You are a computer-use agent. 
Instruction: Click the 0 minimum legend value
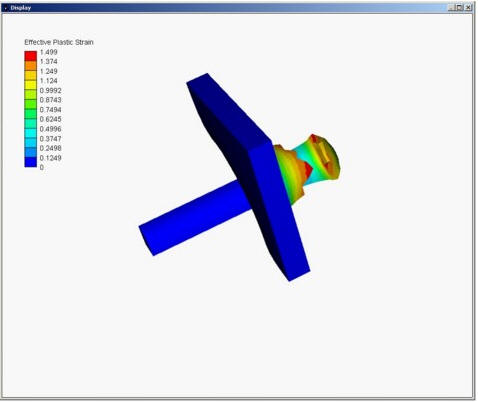click(42, 167)
